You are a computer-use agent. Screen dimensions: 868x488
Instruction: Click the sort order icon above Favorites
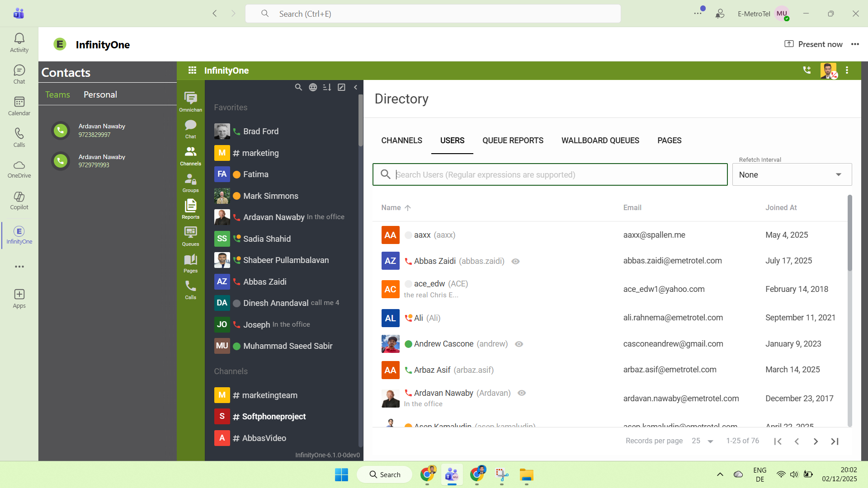(x=327, y=87)
